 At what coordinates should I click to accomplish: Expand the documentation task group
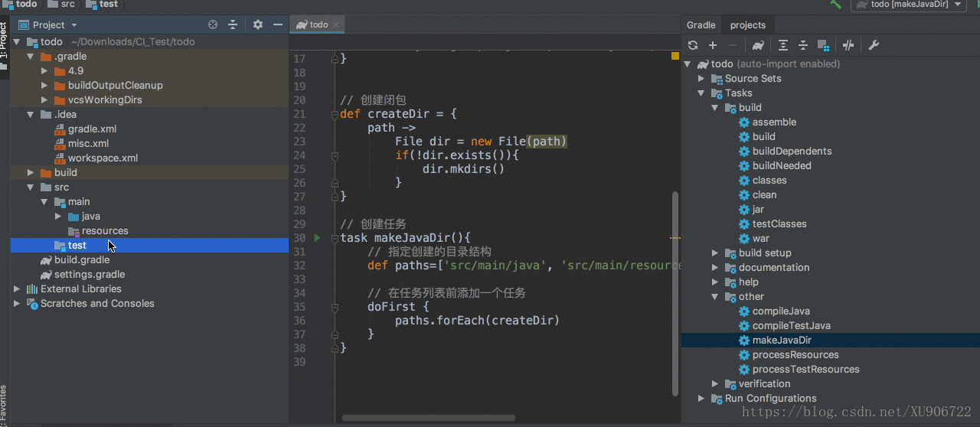click(715, 268)
